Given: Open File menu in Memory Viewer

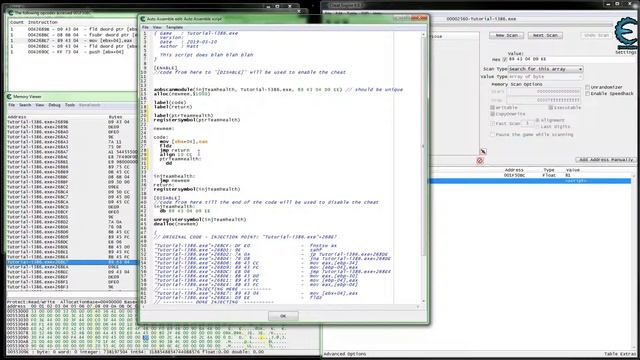Looking at the screenshot, I should pos(11,105).
